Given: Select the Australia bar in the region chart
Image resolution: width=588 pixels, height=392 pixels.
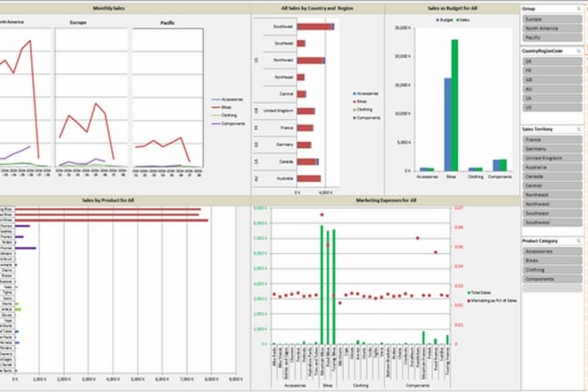Looking at the screenshot, I should click(309, 178).
